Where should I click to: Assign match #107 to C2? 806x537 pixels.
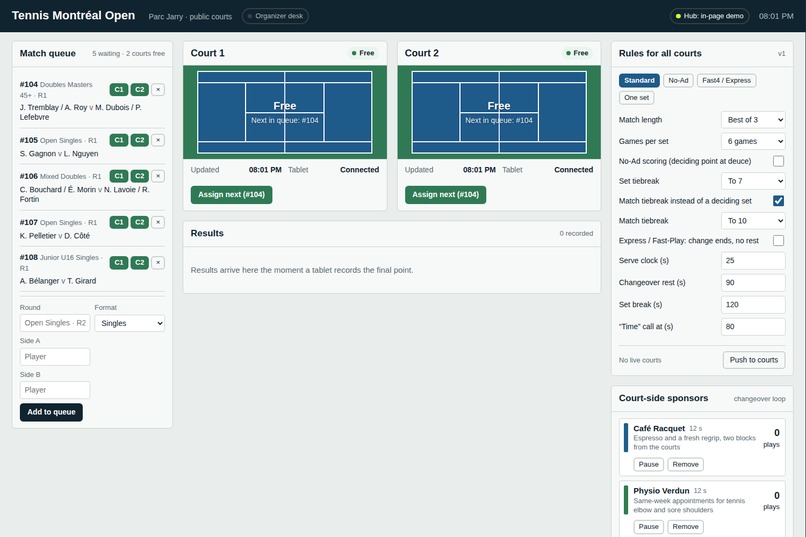tap(139, 222)
